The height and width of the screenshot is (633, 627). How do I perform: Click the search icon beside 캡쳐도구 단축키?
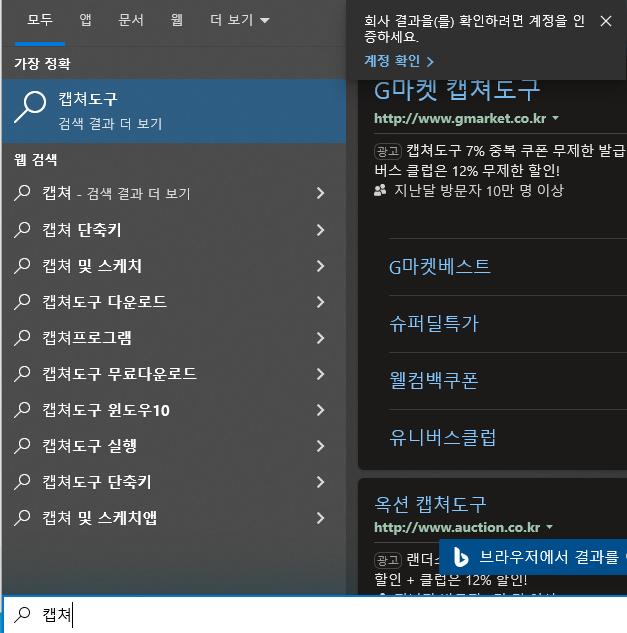click(22, 482)
